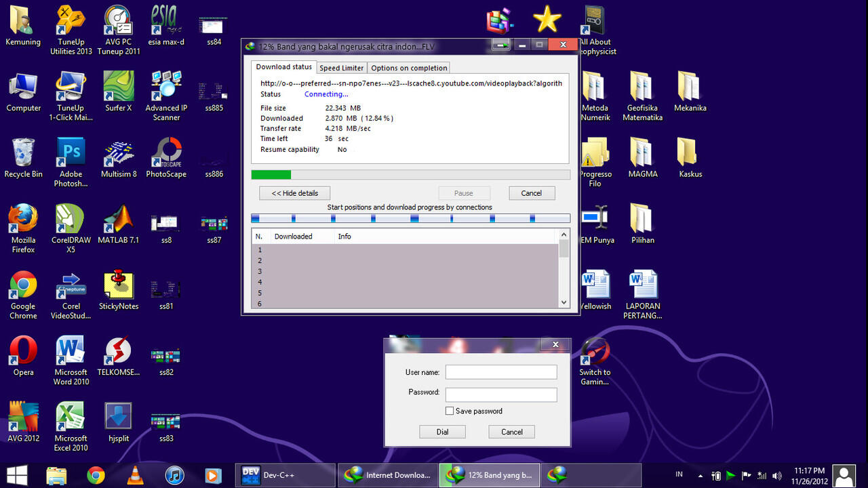Open MAGMA folder on desktop
The height and width of the screenshot is (488, 868).
(x=642, y=159)
